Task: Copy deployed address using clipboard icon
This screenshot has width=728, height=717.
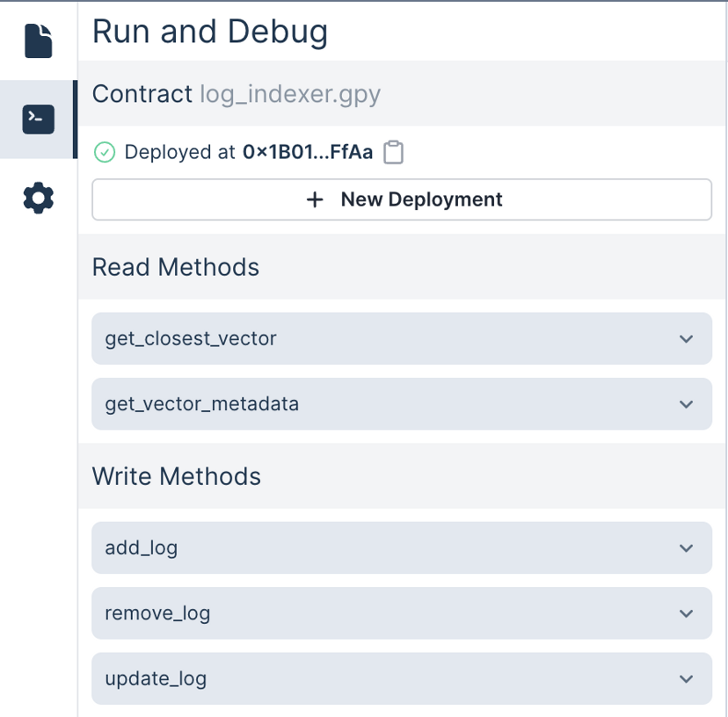Action: point(393,152)
